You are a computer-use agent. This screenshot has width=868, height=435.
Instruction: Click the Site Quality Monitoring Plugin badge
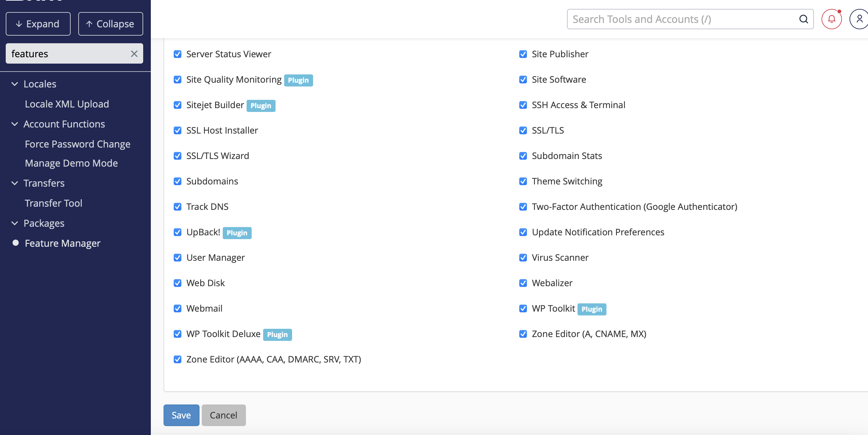[x=298, y=80]
